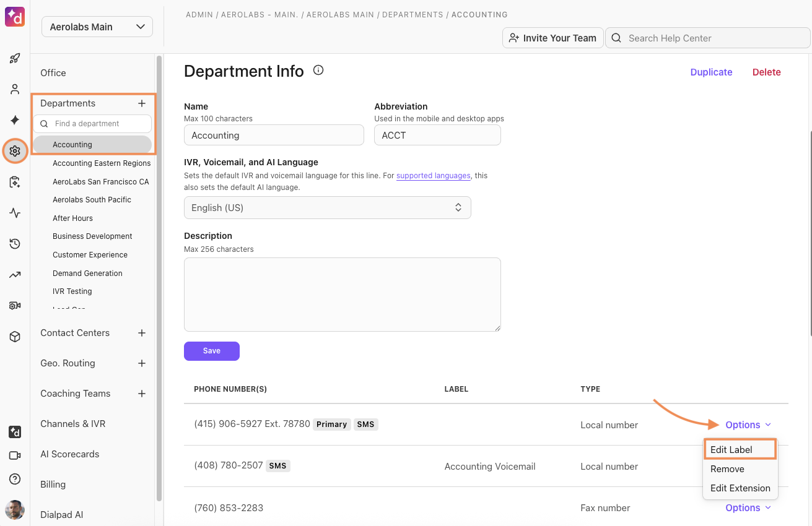Open help question mark icon
The height and width of the screenshot is (526, 812).
tap(15, 479)
